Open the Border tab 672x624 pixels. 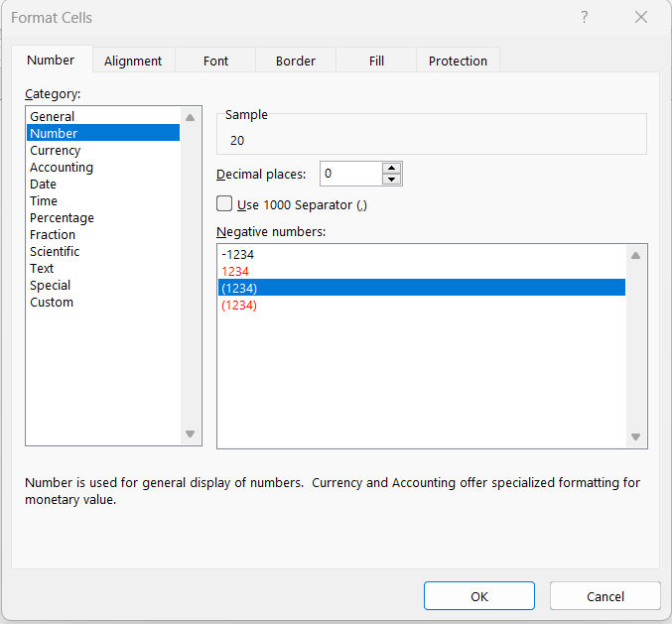296,61
